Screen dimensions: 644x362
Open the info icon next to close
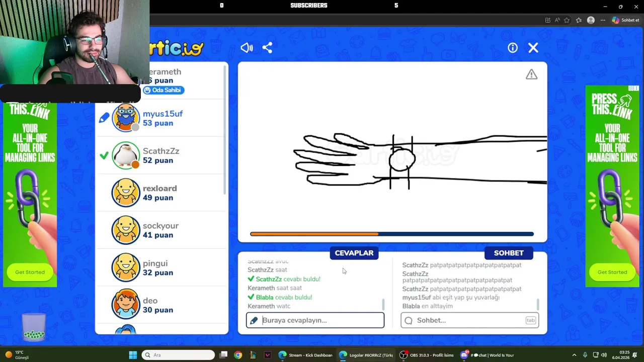513,48
